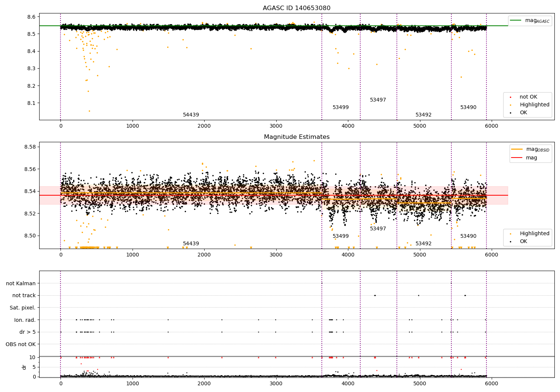Screen dimensions: 560x392
Task: Click OBSID label 54439 in top plot
Action: [191, 115]
